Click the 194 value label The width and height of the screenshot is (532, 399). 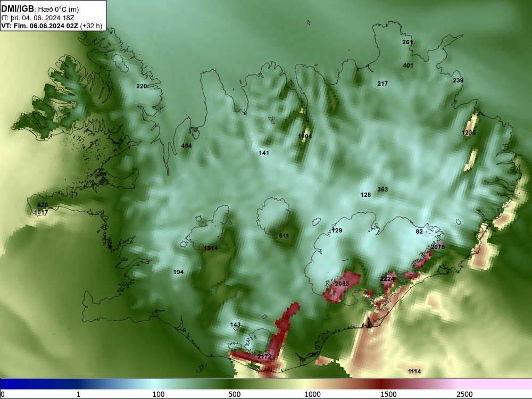click(x=178, y=272)
